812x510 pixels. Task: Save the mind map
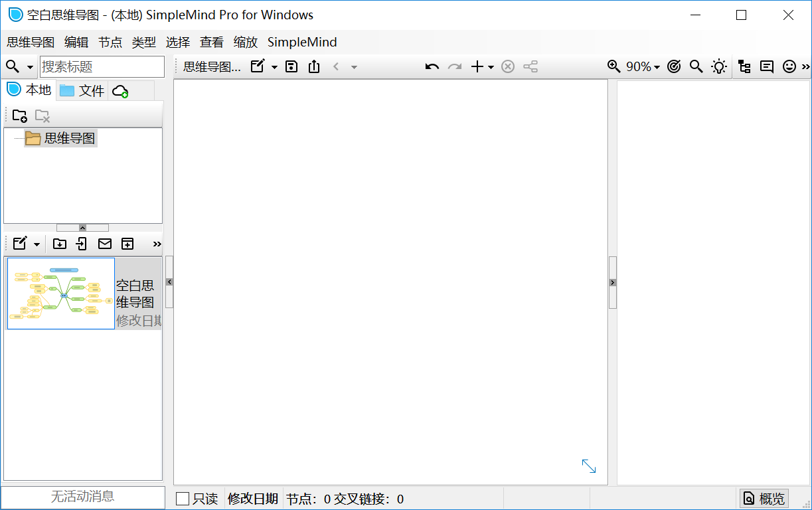[x=291, y=66]
